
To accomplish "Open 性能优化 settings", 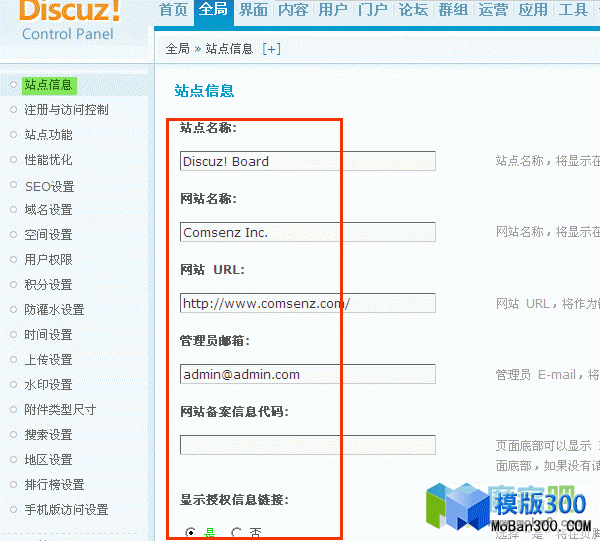I will tap(48, 160).
